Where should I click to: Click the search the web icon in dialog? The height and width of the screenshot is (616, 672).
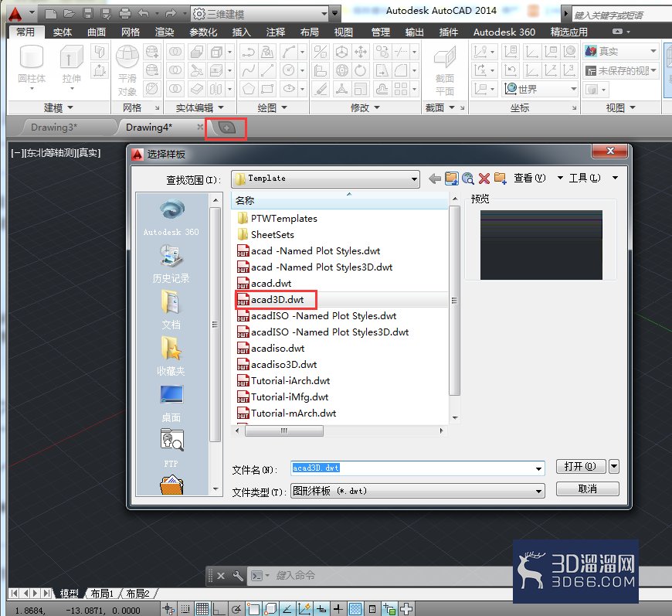pos(468,179)
